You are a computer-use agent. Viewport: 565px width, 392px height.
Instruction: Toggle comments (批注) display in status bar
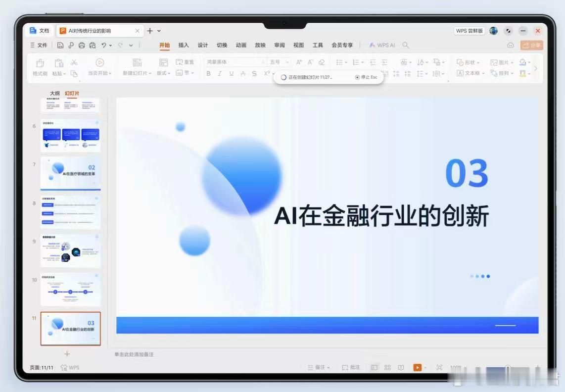coord(351,367)
